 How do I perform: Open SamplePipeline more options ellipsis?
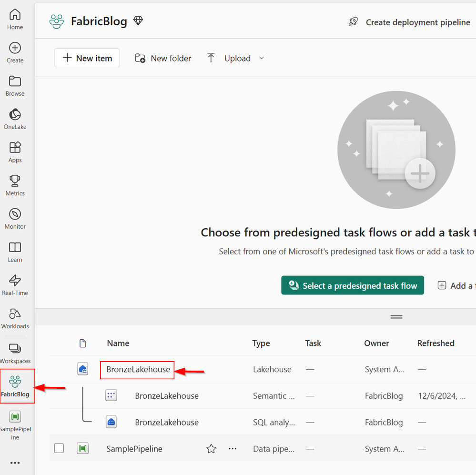pos(233,449)
